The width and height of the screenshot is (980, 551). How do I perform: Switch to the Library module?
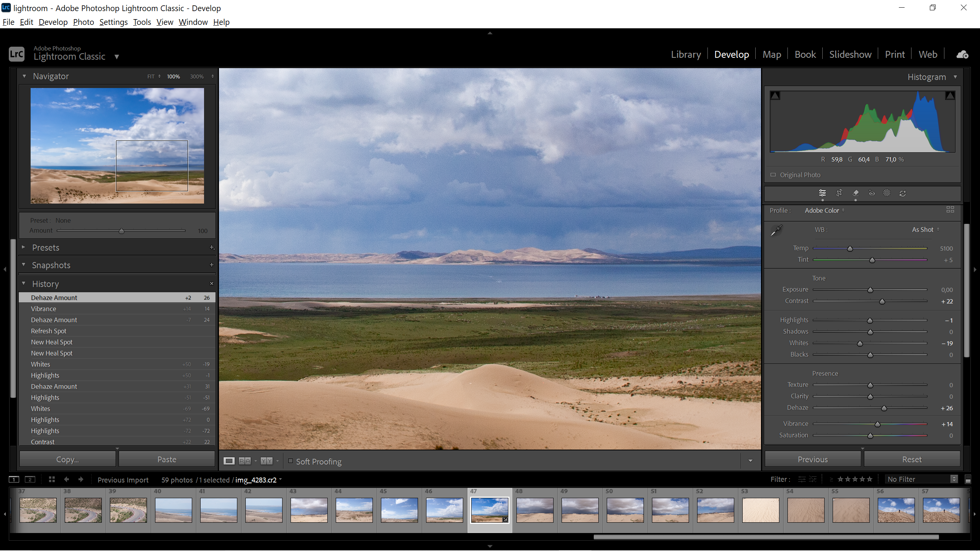coord(686,54)
